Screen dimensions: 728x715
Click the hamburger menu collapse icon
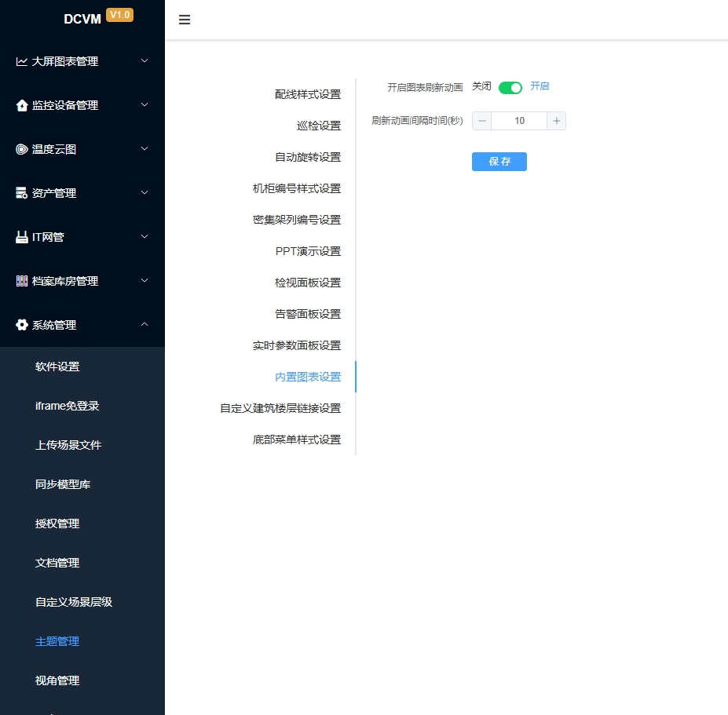coord(185,20)
